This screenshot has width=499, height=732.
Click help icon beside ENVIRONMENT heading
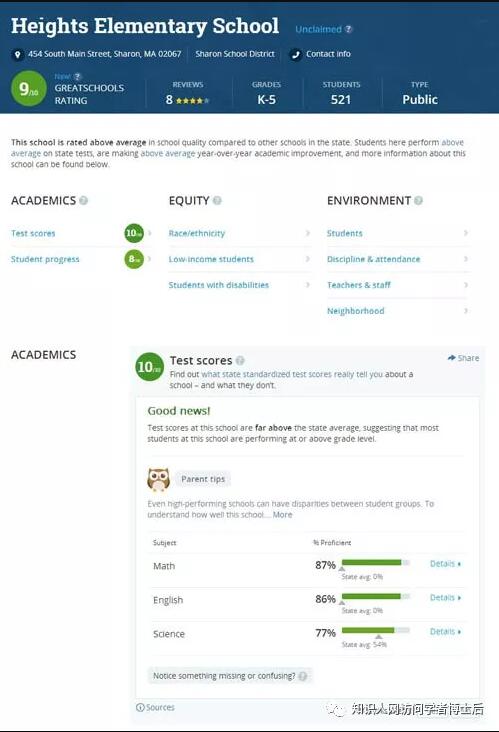pos(419,201)
